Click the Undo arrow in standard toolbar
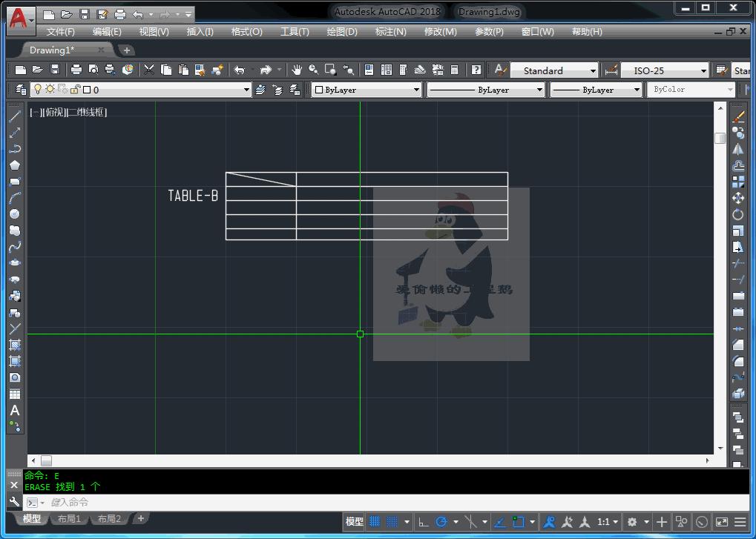The height and width of the screenshot is (539, 756). tap(240, 70)
